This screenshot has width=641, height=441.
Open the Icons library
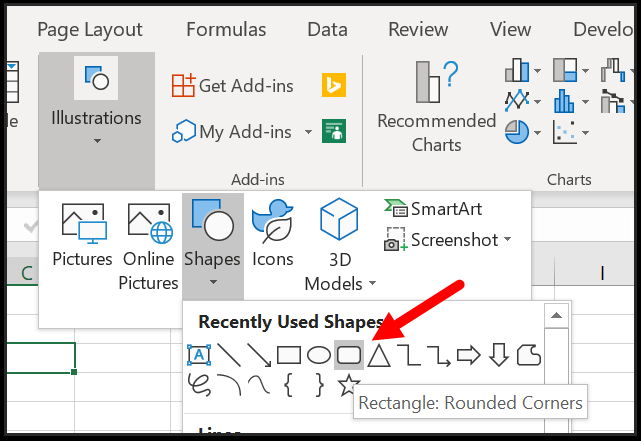coord(273,235)
